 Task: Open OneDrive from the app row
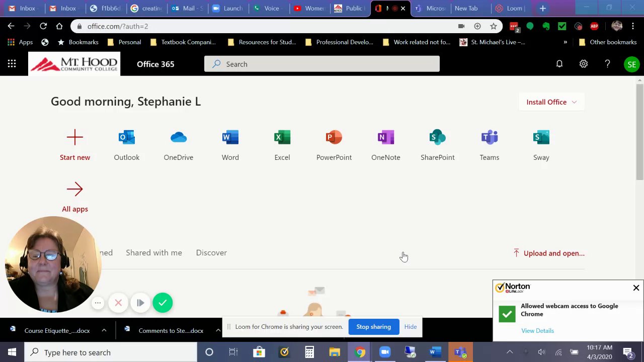[179, 146]
